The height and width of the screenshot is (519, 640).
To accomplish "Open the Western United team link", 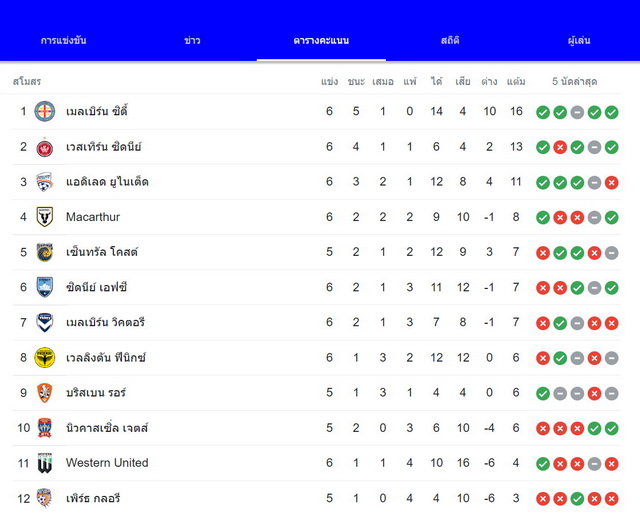I will [x=107, y=463].
